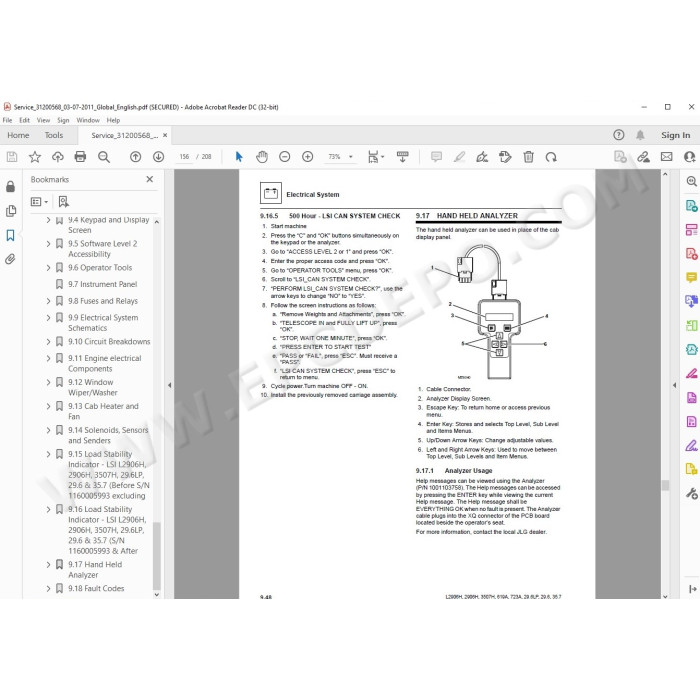Go to previous page arrow

click(x=135, y=157)
